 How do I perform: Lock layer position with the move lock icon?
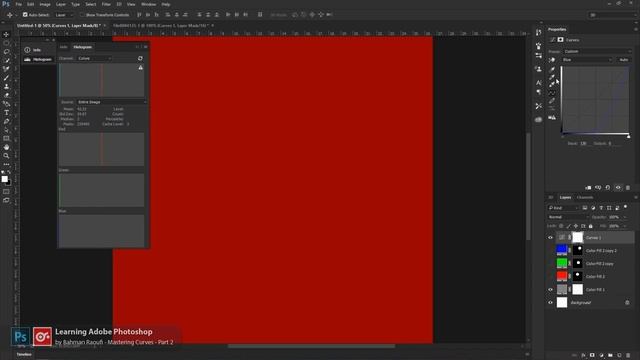pos(576,226)
